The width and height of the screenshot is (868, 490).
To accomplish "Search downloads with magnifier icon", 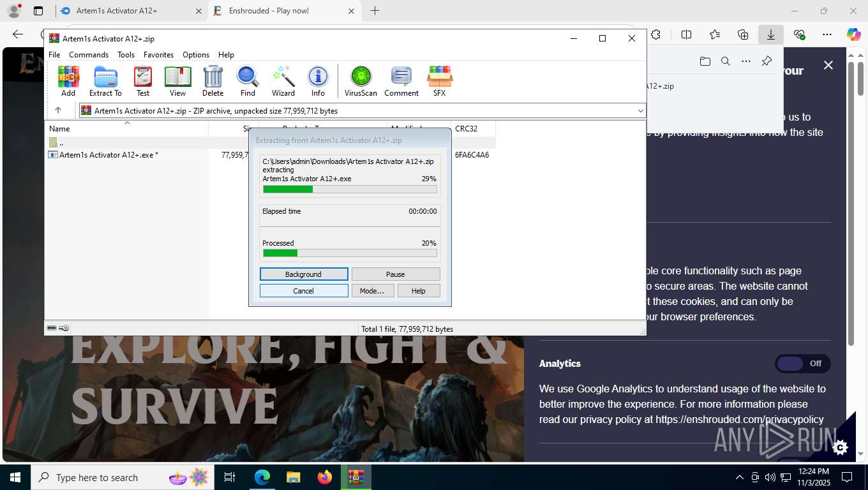I will 726,61.
